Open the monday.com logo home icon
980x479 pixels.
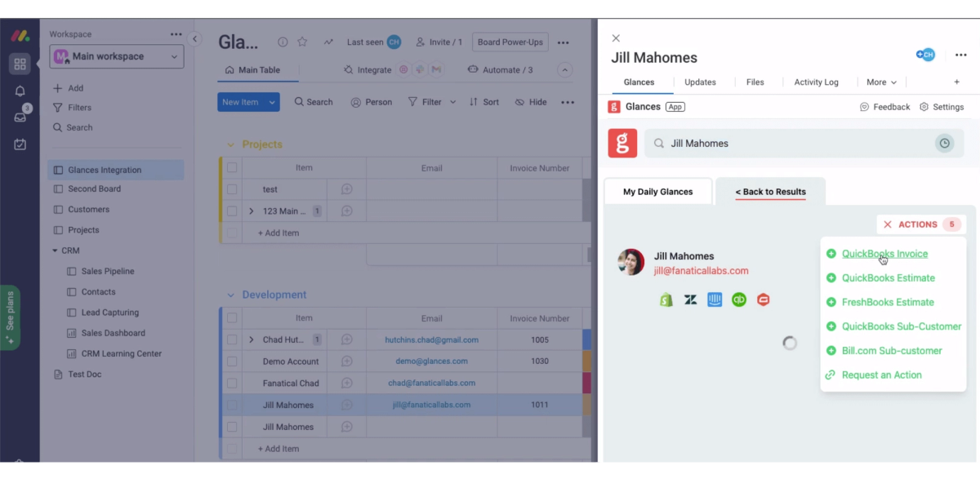tap(20, 37)
